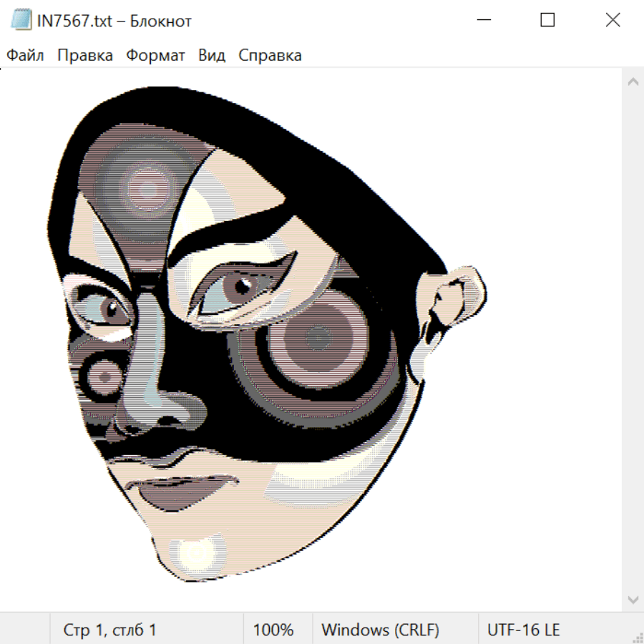Click the large cheek circle on the face
The width and height of the screenshot is (644, 644).
click(x=315, y=338)
